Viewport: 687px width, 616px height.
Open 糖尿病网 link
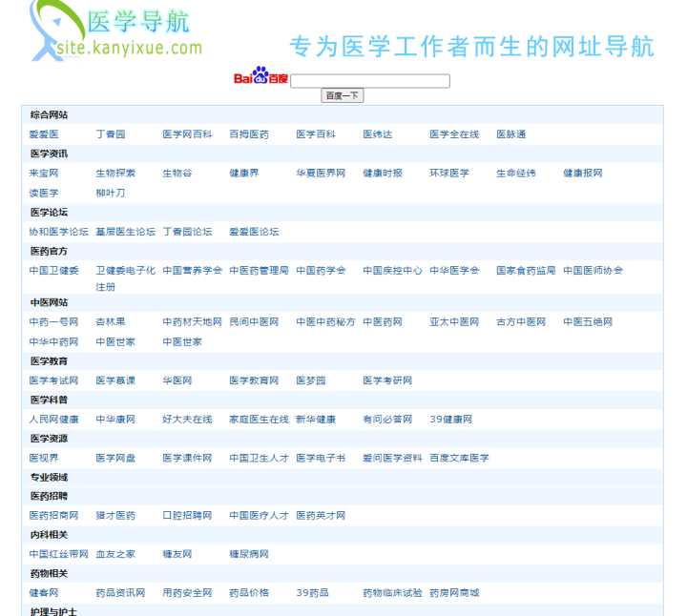tap(249, 554)
